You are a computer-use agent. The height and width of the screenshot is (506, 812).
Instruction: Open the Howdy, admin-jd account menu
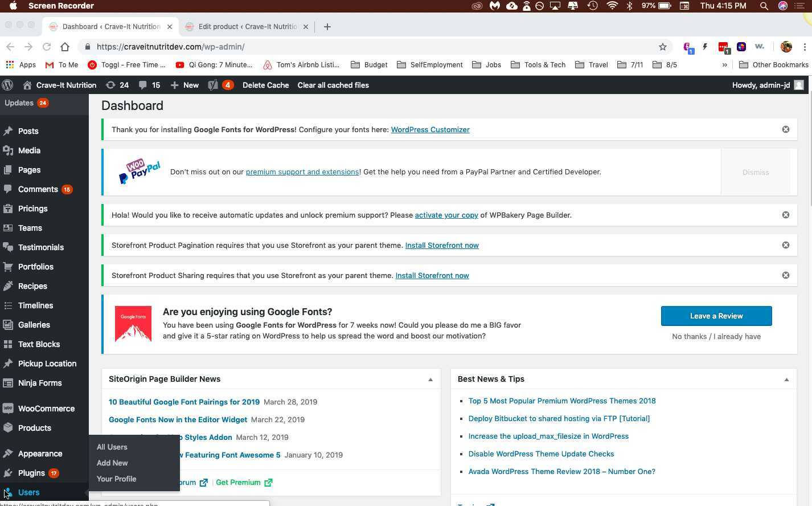[768, 85]
